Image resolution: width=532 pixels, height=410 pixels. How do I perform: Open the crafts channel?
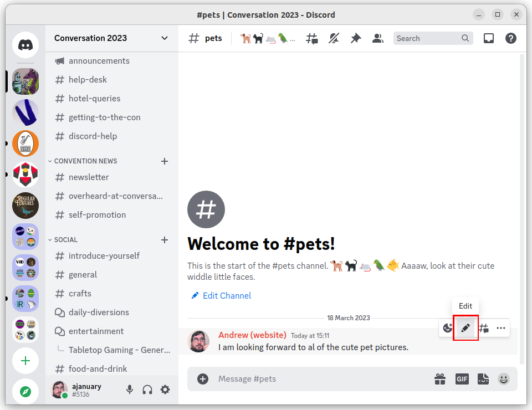(112, 293)
